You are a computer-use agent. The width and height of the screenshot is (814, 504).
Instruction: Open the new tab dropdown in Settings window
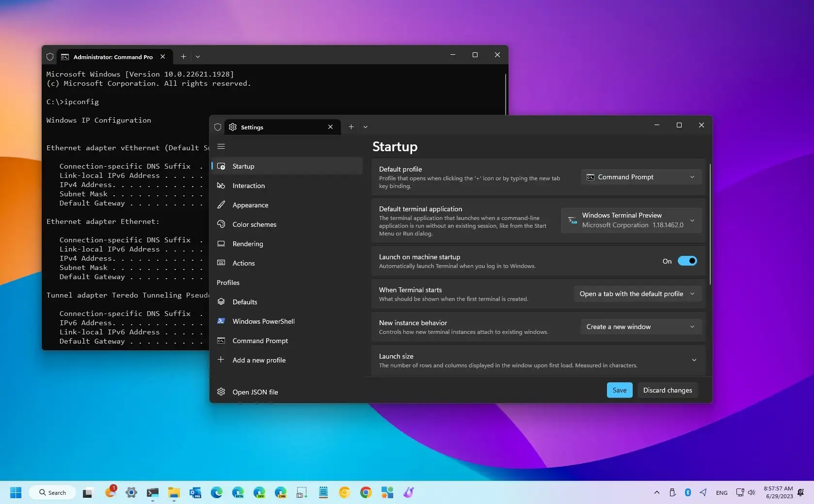(366, 127)
